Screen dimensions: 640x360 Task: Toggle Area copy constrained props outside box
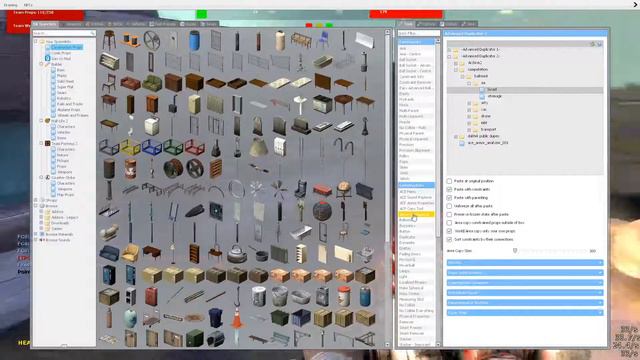point(449,223)
